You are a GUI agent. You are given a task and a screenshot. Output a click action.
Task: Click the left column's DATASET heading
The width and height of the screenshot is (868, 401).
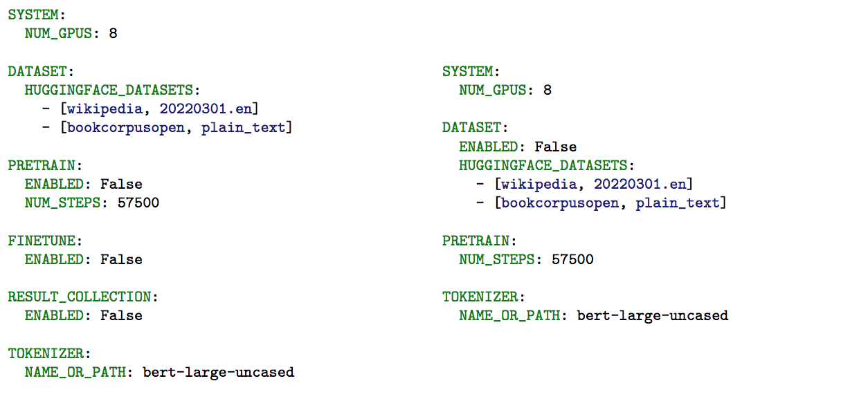coord(37,71)
